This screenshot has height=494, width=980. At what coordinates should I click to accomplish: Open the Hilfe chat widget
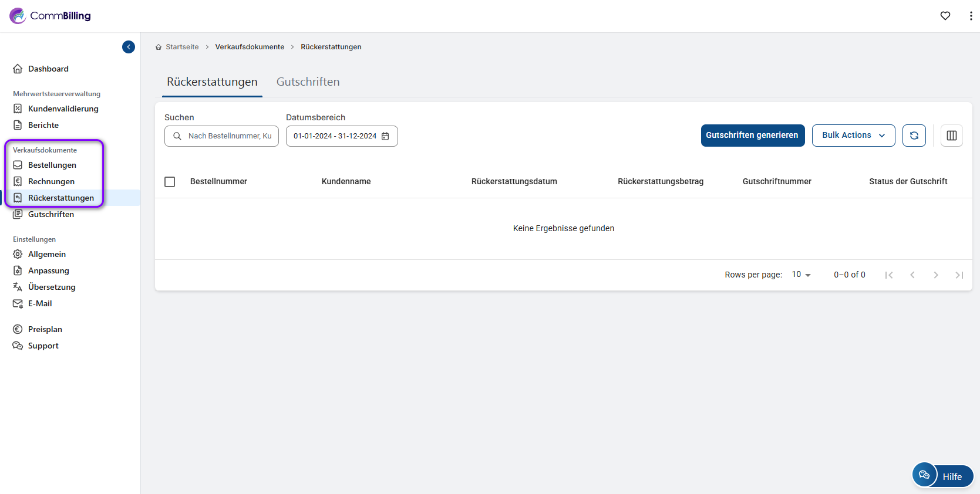tap(942, 475)
